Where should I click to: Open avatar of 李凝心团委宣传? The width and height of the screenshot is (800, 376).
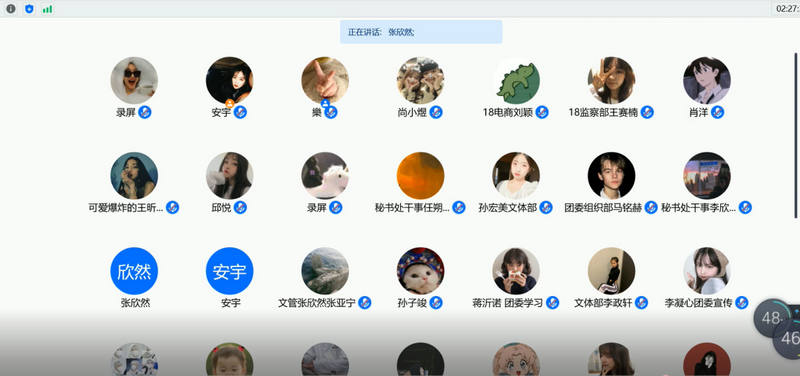click(x=707, y=271)
